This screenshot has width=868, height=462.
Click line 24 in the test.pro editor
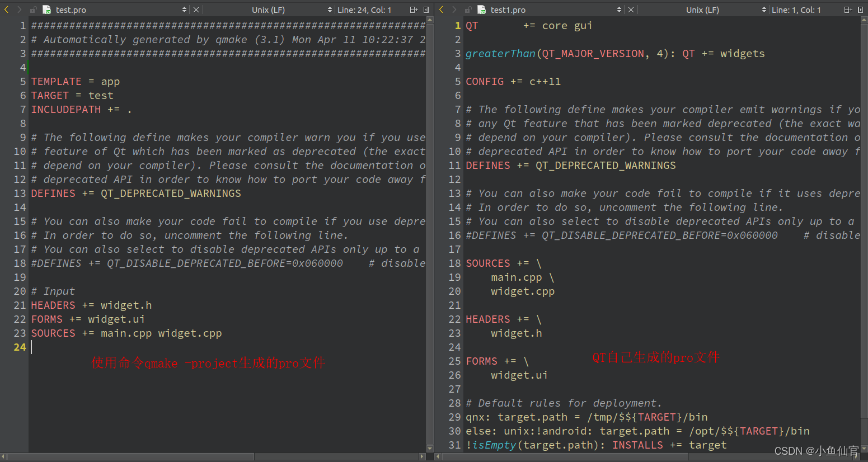coord(84,347)
